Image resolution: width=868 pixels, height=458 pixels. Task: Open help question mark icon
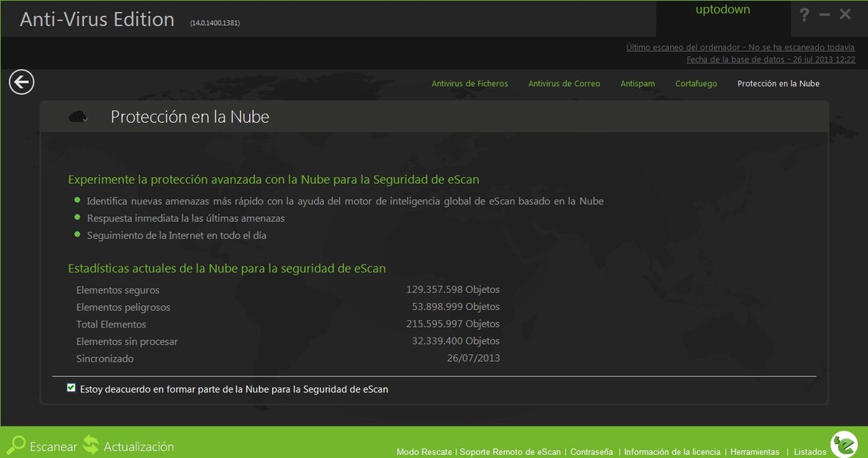pyautogui.click(x=805, y=15)
